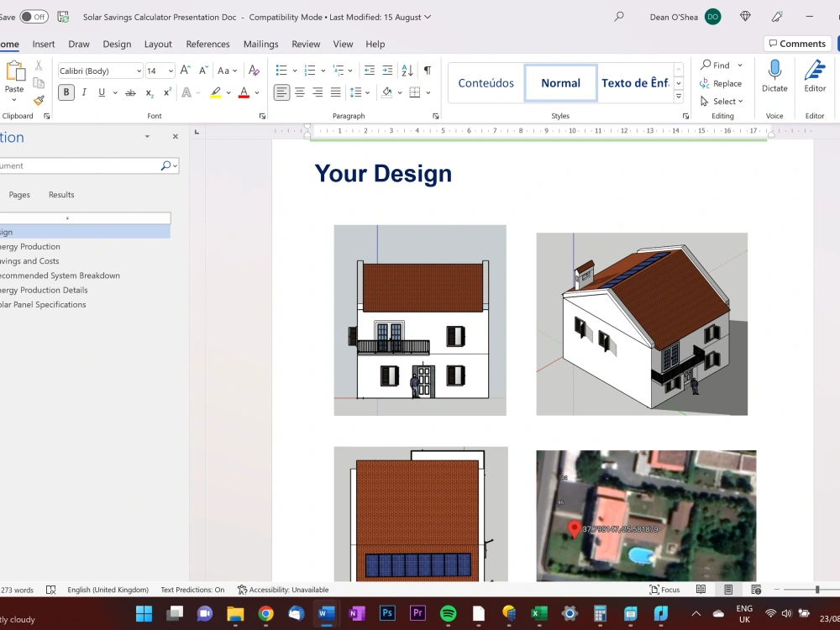
Task: Sort text with the A-Z icon
Action: 407,71
